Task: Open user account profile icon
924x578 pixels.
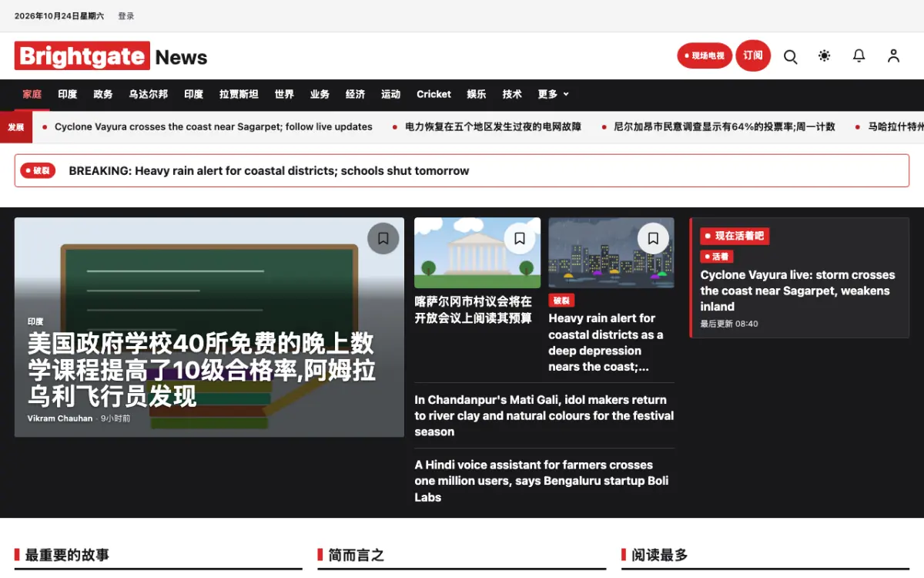Action: pyautogui.click(x=893, y=55)
